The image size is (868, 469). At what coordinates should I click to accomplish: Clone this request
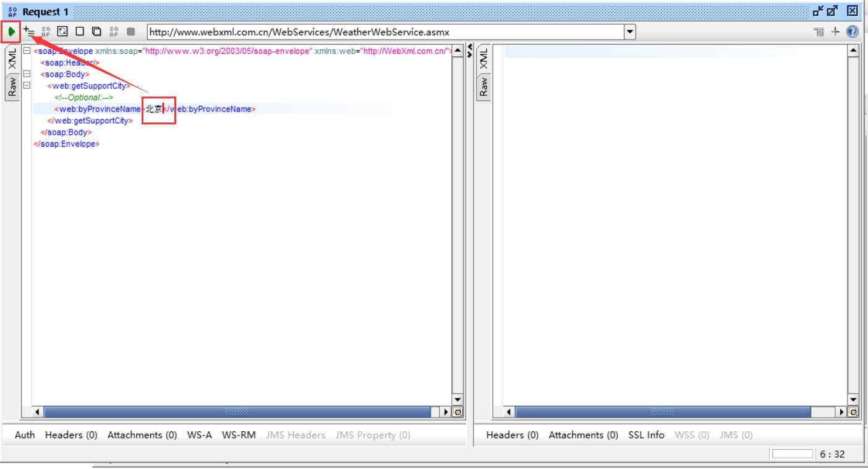(96, 31)
